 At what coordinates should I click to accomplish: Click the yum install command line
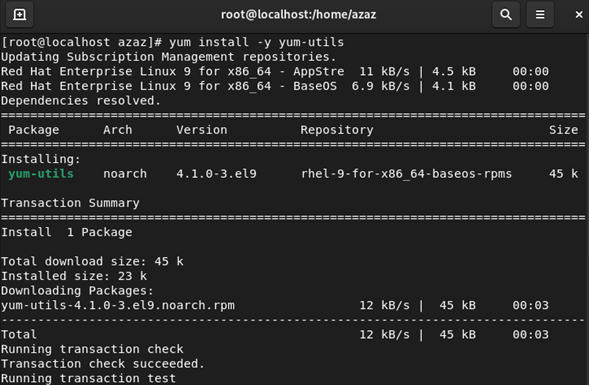172,42
